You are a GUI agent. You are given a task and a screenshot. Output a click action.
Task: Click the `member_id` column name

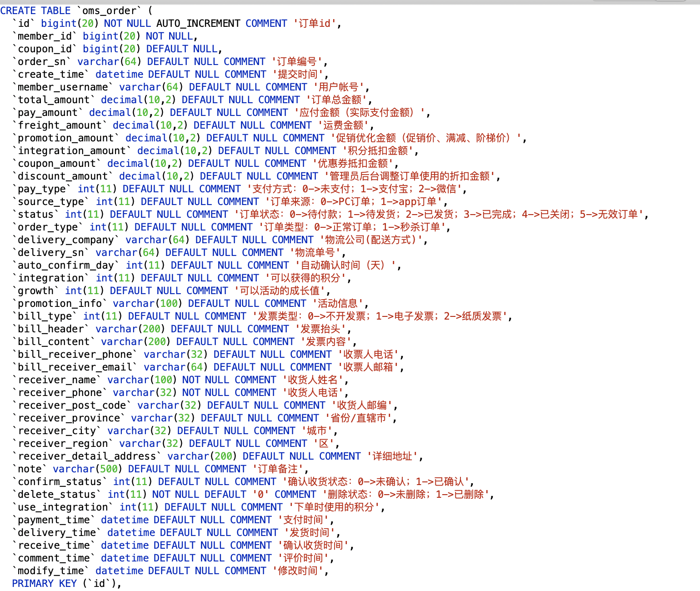[x=45, y=36]
